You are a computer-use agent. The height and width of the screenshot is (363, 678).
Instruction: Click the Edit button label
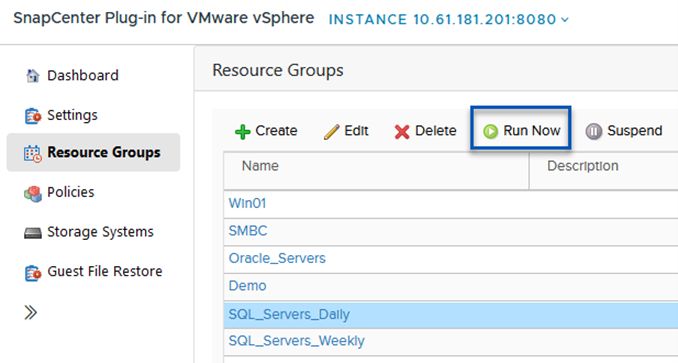pyautogui.click(x=356, y=131)
